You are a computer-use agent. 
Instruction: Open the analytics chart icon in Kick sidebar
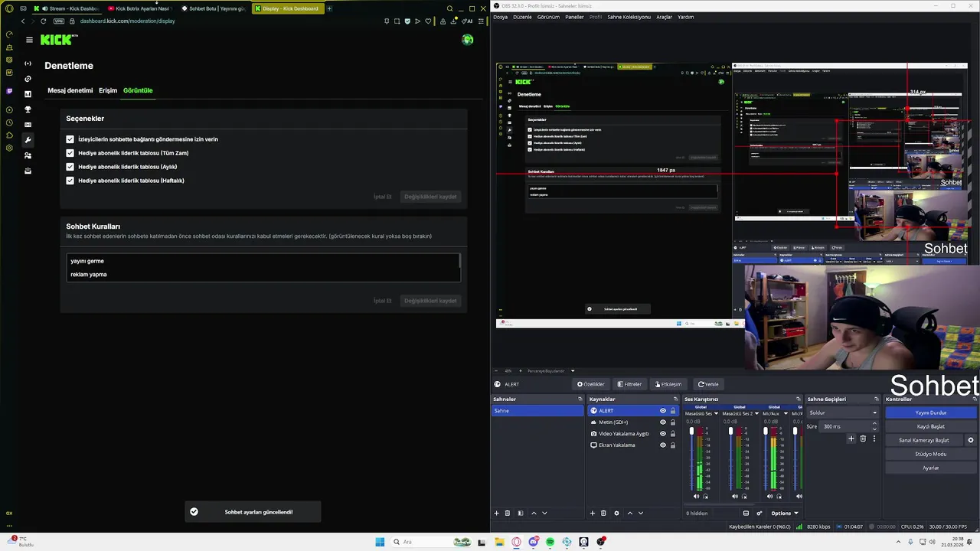(28, 94)
